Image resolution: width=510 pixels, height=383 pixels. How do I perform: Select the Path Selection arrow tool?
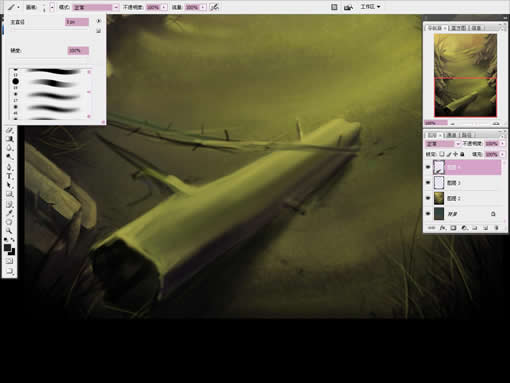9,185
